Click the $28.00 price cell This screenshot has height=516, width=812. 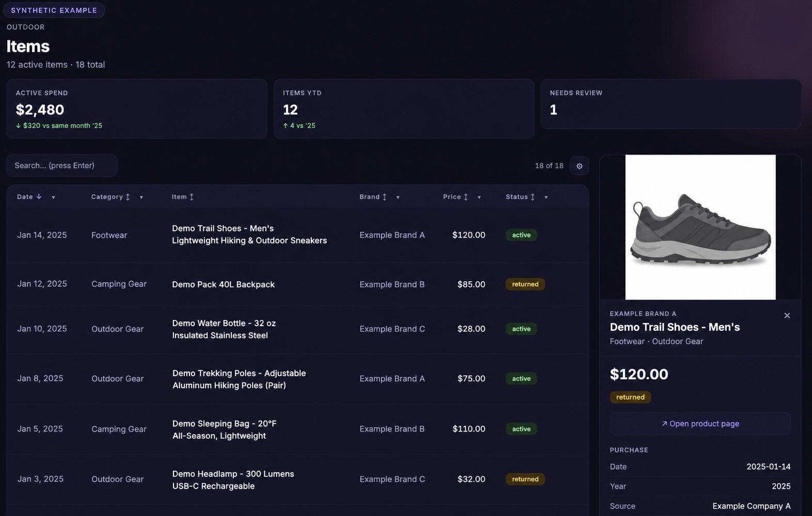[471, 329]
